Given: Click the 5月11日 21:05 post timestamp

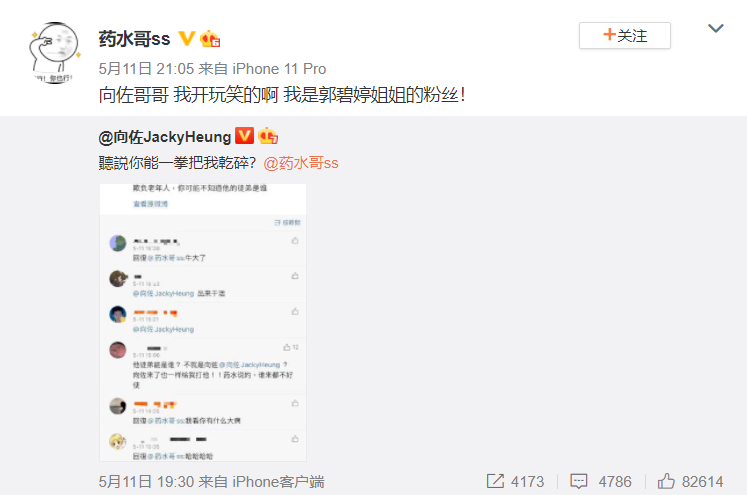Looking at the screenshot, I should [x=146, y=69].
